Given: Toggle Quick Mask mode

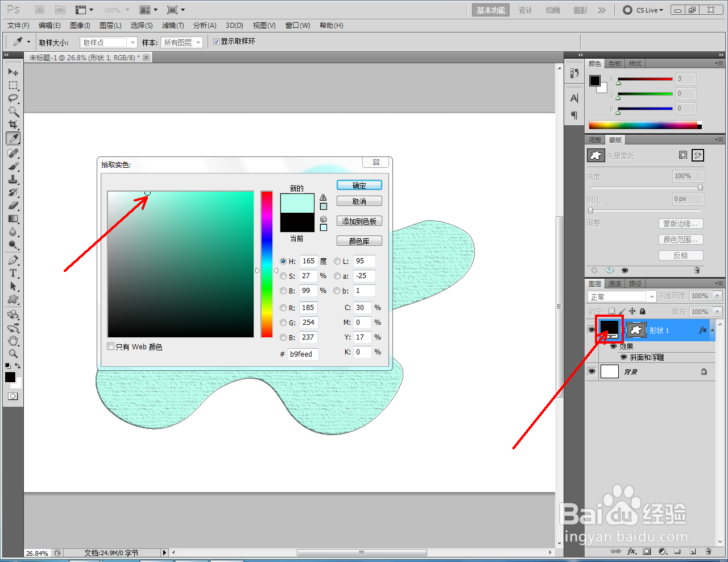Looking at the screenshot, I should (x=13, y=396).
